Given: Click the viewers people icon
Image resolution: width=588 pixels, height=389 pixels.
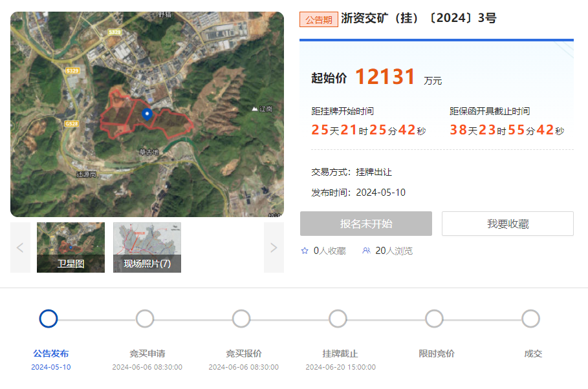Looking at the screenshot, I should (x=367, y=251).
